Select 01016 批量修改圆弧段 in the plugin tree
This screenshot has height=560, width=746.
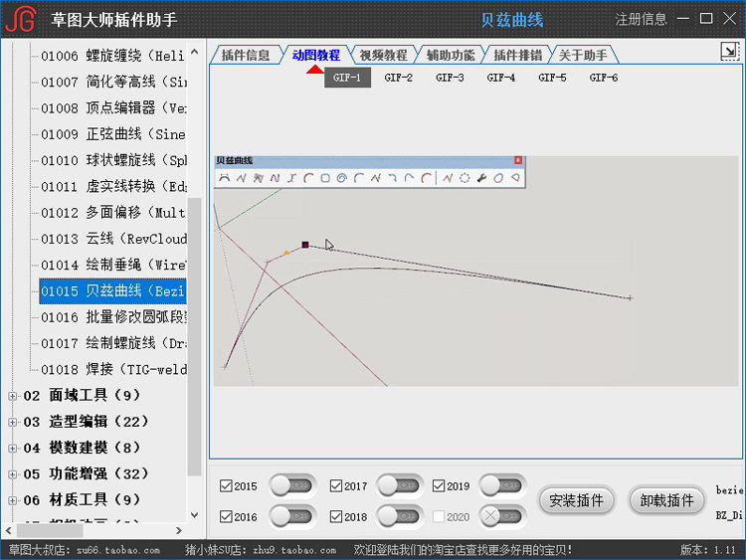coord(112,317)
